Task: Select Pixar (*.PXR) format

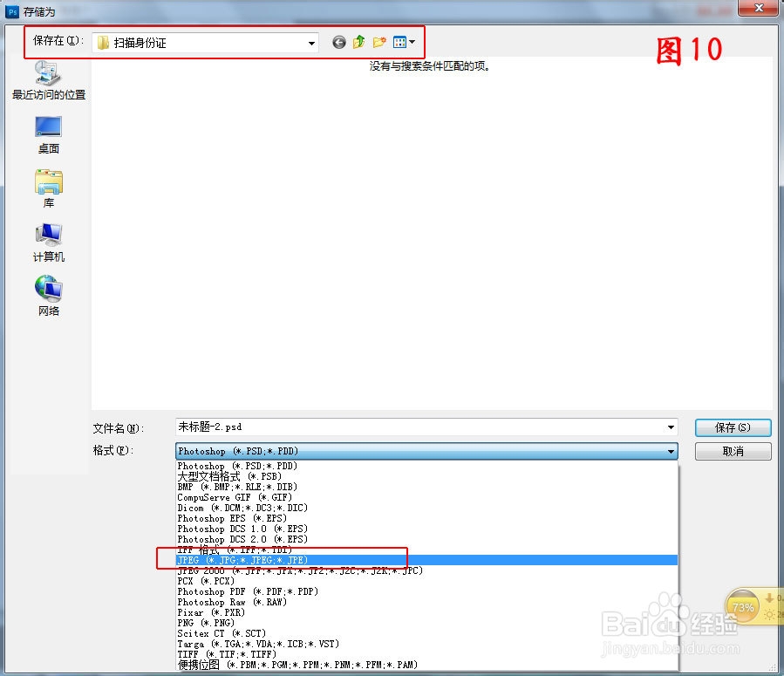Action: coord(427,613)
